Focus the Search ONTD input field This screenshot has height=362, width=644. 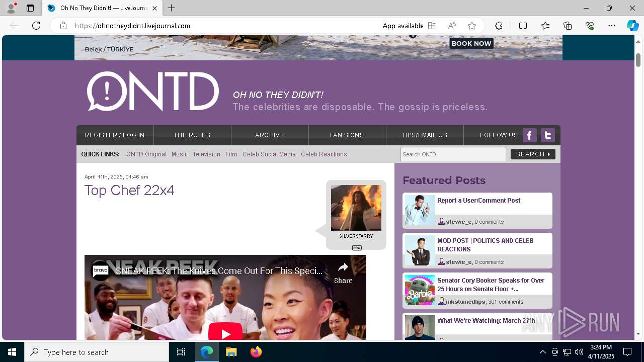(x=453, y=154)
